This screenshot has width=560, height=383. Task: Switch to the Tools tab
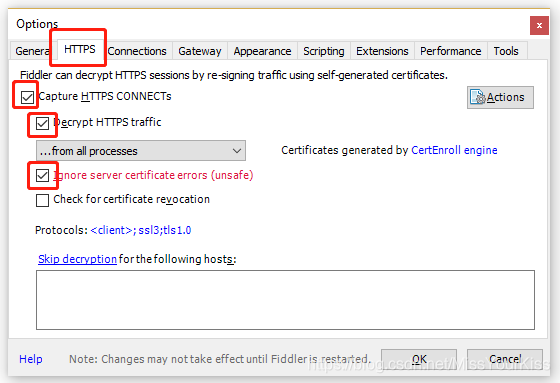pos(506,51)
